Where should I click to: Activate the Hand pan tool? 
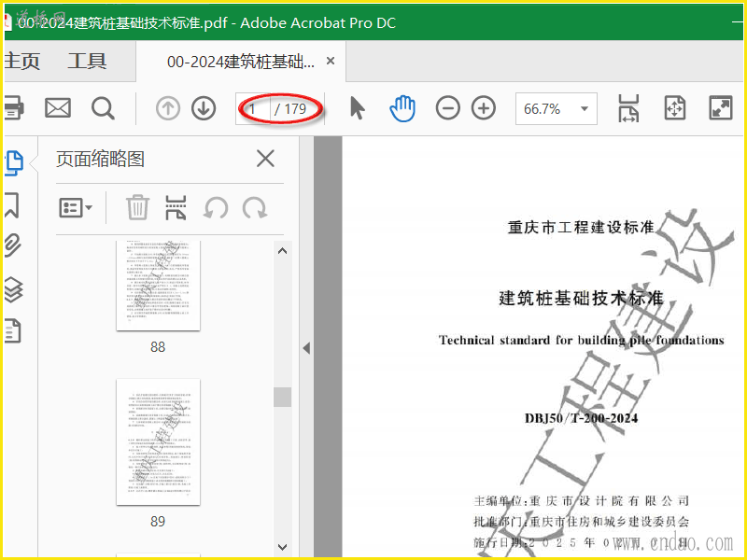click(x=402, y=108)
